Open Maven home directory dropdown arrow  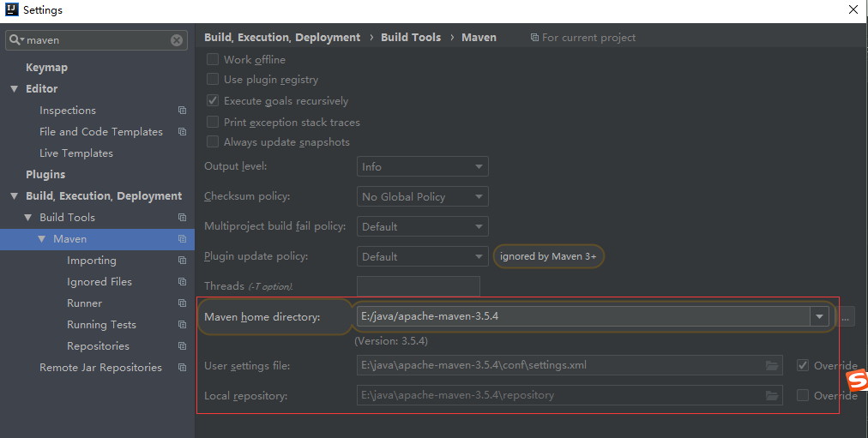[819, 316]
